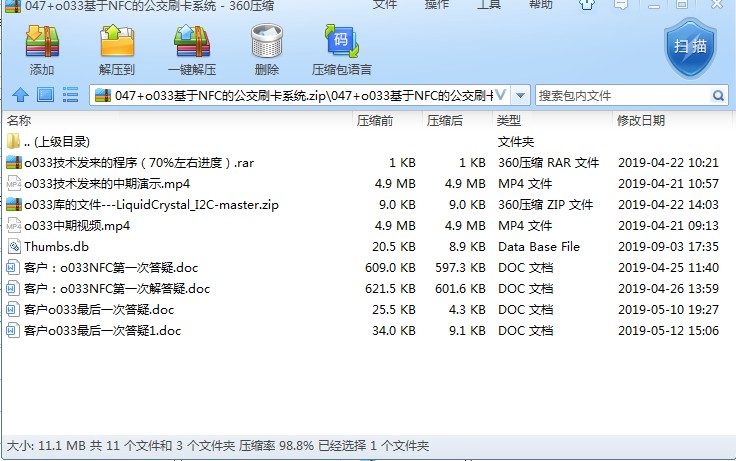Switch to large icon view mode
Image resolution: width=736 pixels, height=461 pixels.
[46, 95]
